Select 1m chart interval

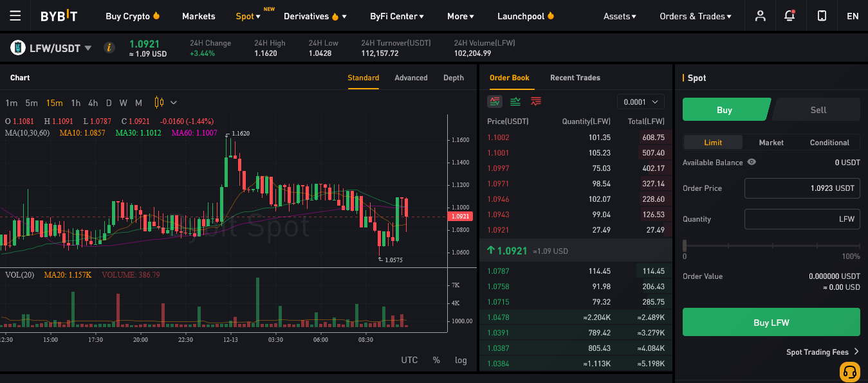[12, 103]
